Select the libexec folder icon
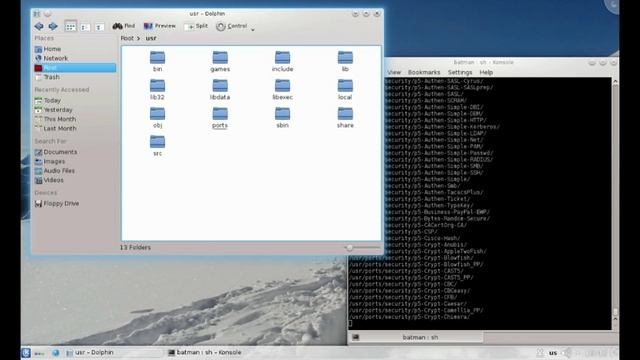 (x=282, y=86)
